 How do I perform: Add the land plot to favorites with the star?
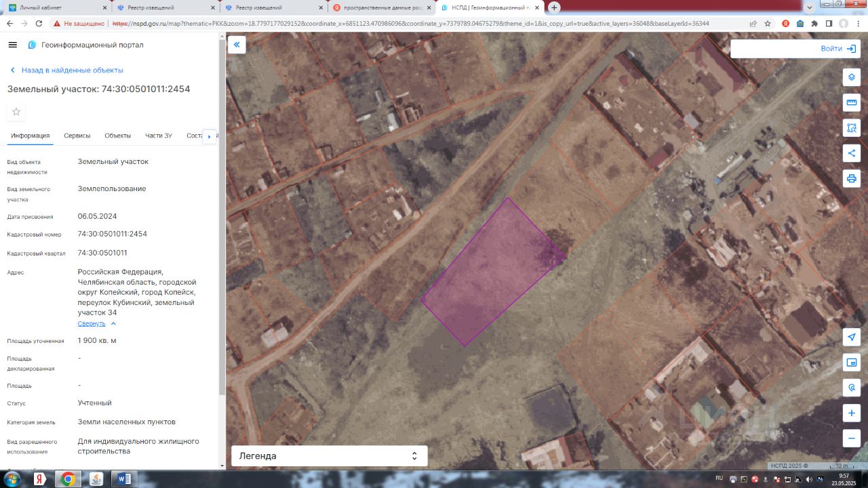pos(16,111)
